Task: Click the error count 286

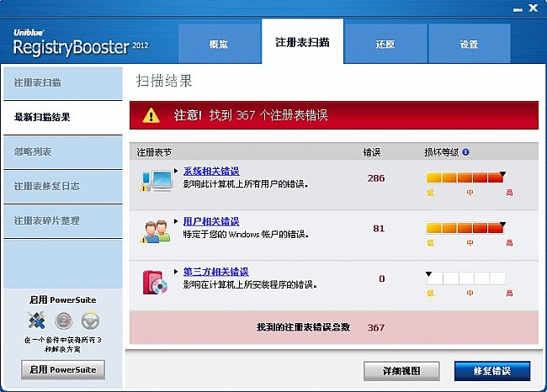Action: pyautogui.click(x=376, y=178)
